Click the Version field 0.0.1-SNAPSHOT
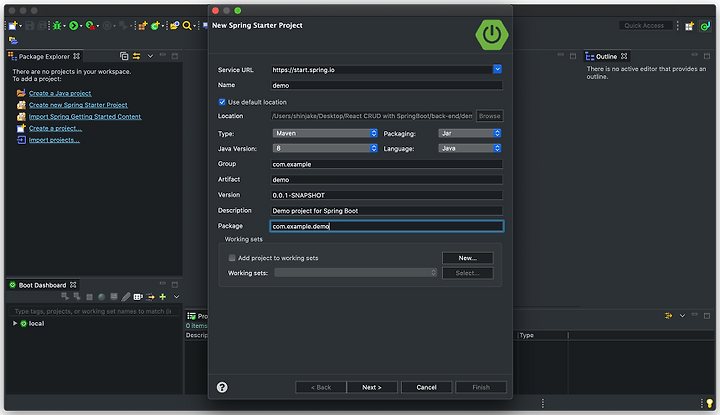The height and width of the screenshot is (415, 720). point(387,195)
